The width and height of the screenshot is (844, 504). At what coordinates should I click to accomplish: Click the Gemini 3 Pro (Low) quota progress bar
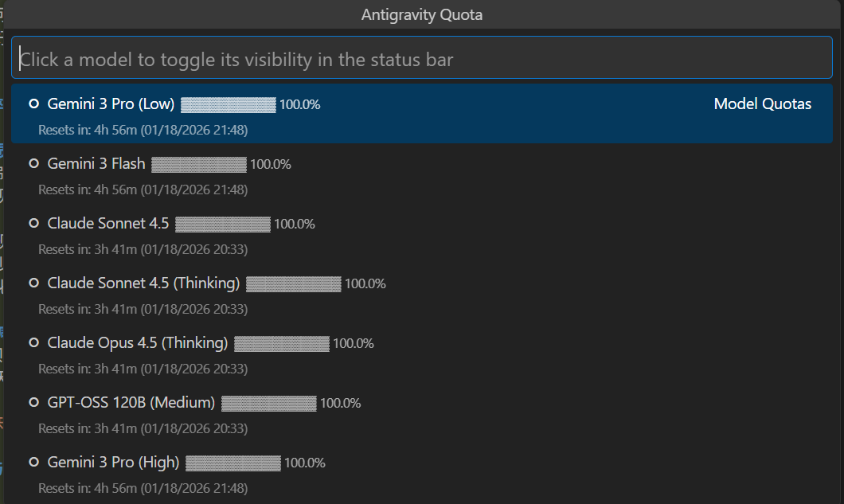(x=229, y=104)
